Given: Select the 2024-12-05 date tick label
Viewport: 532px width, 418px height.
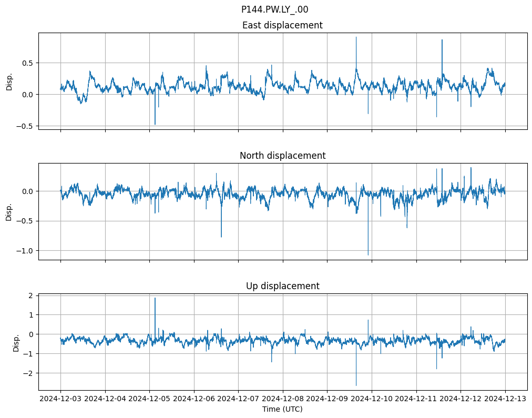Looking at the screenshot, I should (149, 399).
